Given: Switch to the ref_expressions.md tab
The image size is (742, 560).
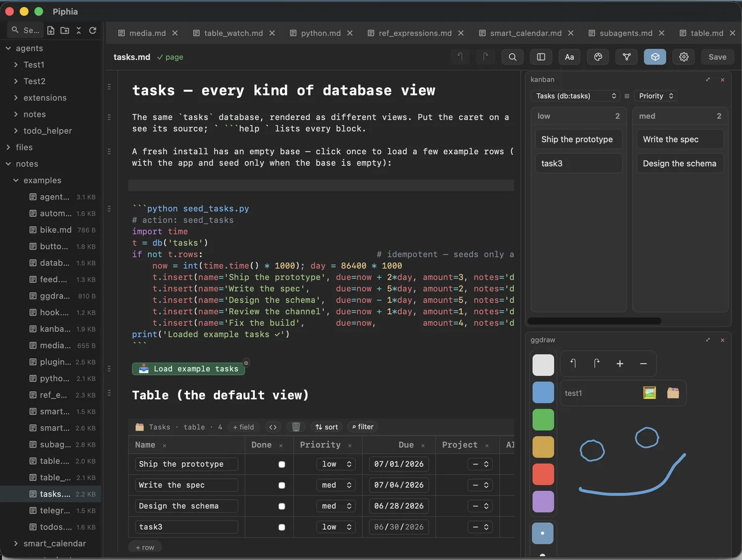Looking at the screenshot, I should point(415,33).
